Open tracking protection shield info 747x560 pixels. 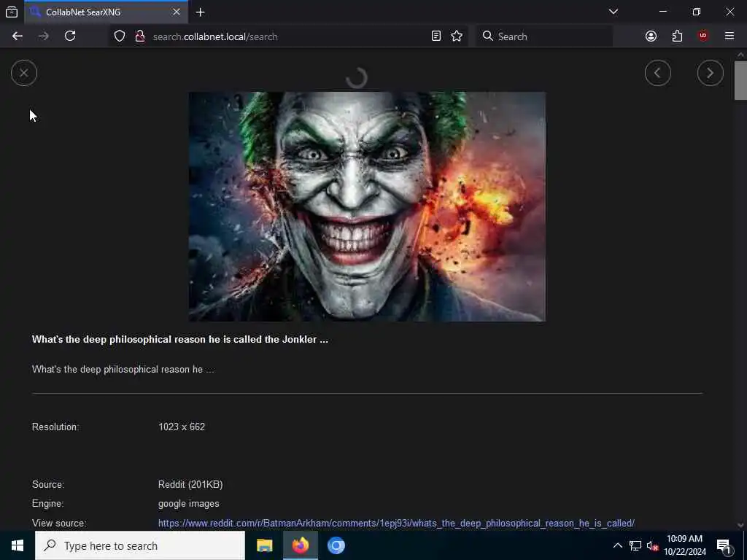120,36
